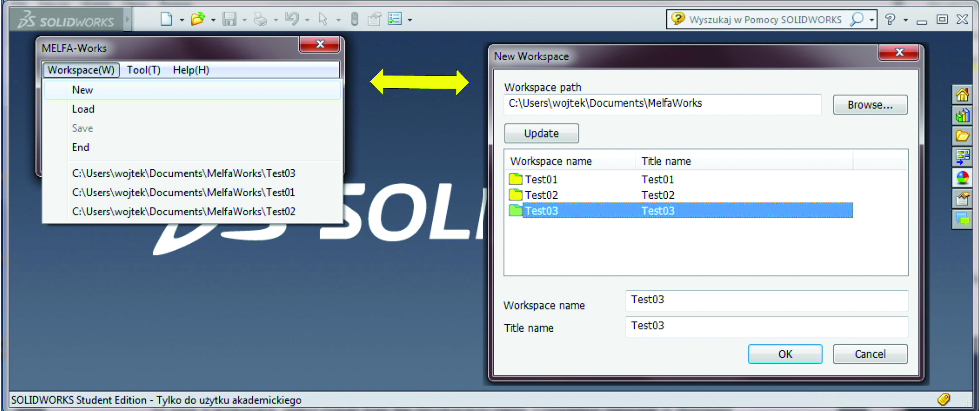
Task: Confirm New Workspace with OK
Action: [785, 354]
